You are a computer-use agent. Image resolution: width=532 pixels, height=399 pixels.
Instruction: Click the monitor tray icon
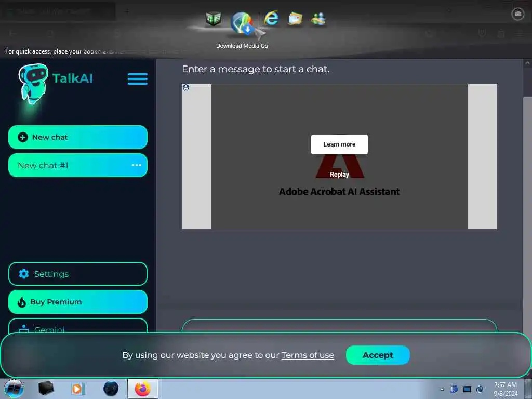[x=467, y=389]
